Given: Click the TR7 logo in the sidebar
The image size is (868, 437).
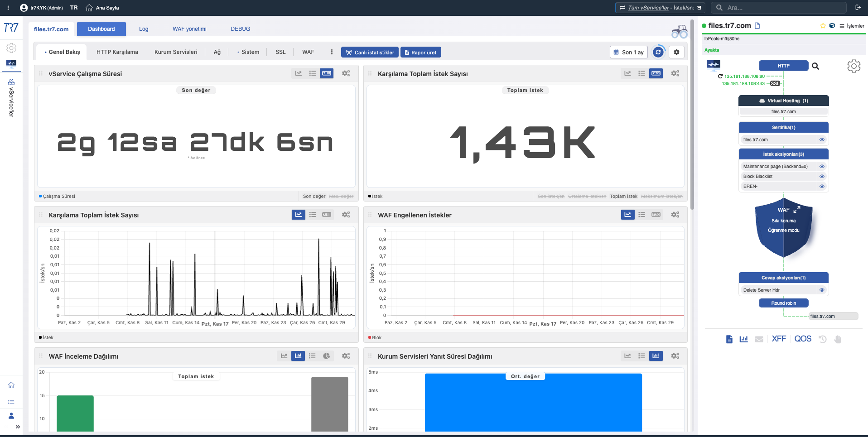Looking at the screenshot, I should (11, 28).
